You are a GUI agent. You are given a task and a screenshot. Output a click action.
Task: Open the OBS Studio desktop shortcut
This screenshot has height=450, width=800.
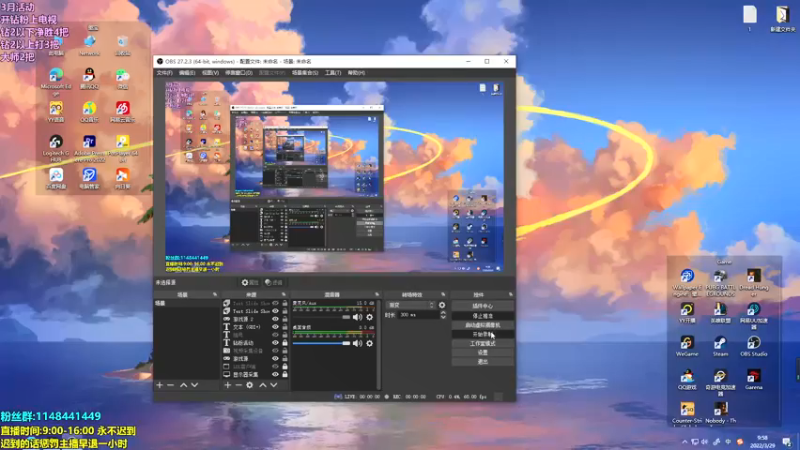tap(754, 346)
